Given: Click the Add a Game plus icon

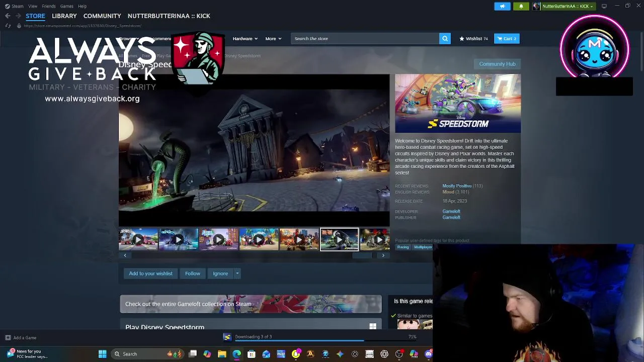Looking at the screenshot, I should [8, 338].
